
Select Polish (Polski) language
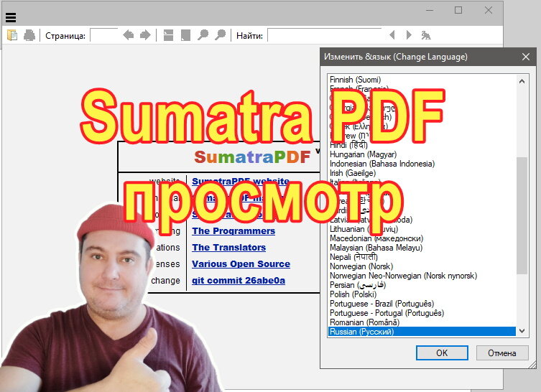coord(422,294)
